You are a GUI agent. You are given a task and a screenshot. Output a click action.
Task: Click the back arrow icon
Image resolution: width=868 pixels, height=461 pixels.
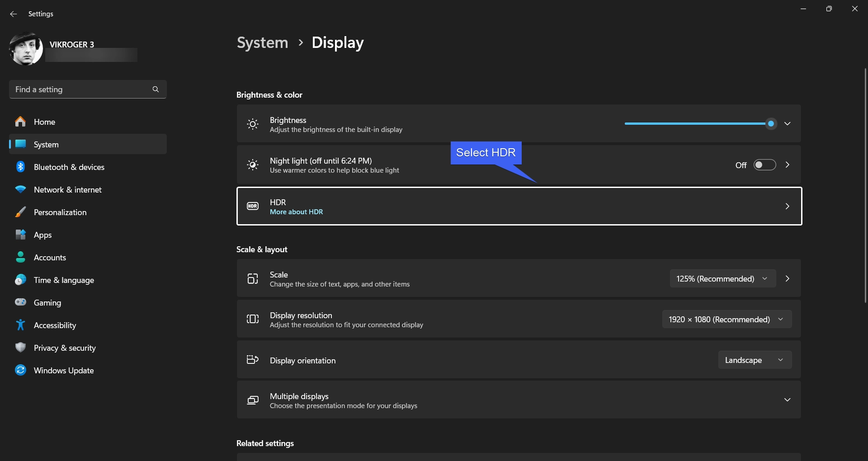[x=14, y=14]
